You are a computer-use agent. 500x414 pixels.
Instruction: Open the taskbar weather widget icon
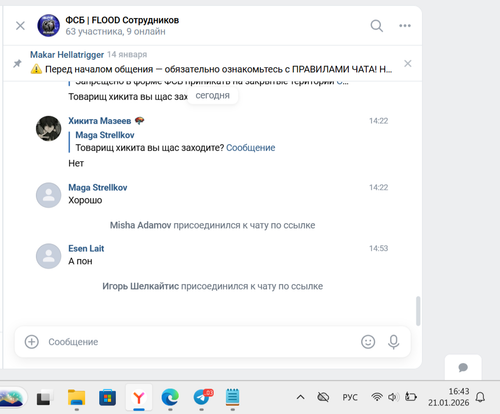point(12,397)
